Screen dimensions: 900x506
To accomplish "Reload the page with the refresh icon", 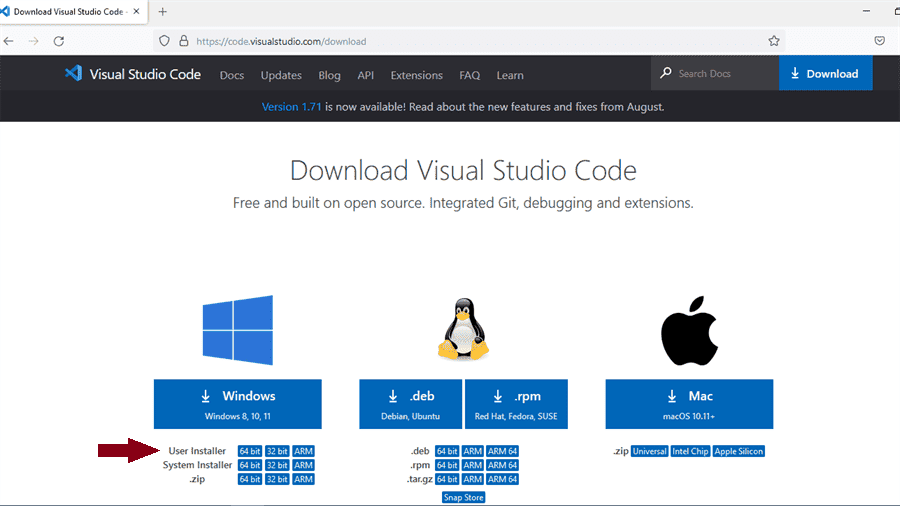I will click(59, 41).
